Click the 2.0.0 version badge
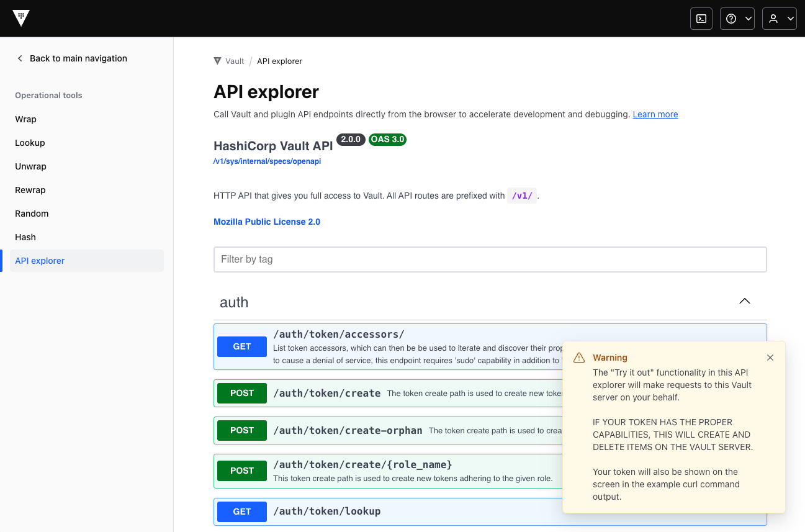The image size is (805, 532). [351, 139]
